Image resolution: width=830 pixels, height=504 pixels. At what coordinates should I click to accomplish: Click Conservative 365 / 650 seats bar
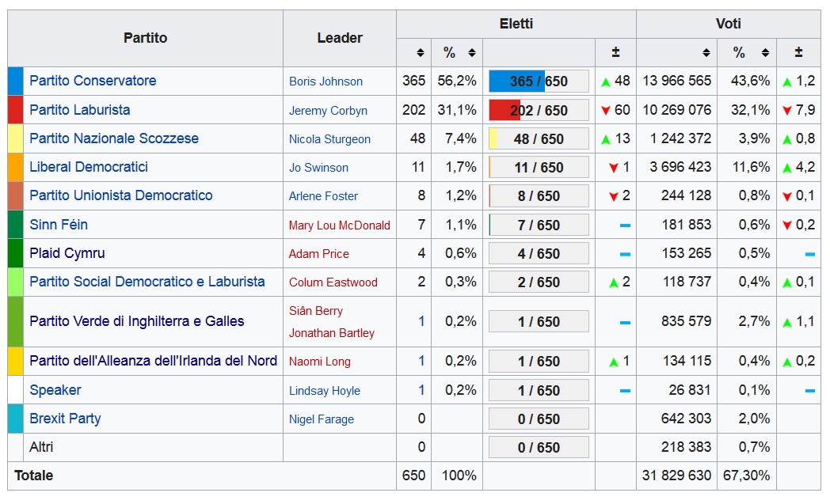539,81
